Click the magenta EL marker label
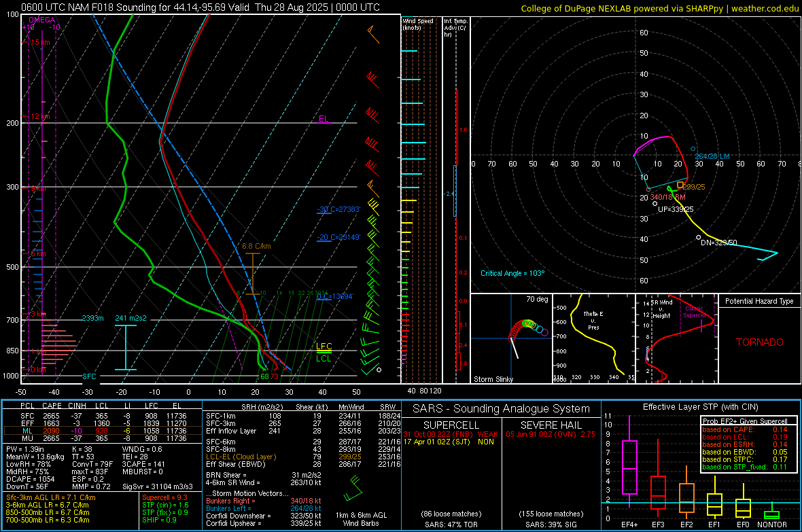 [324, 119]
